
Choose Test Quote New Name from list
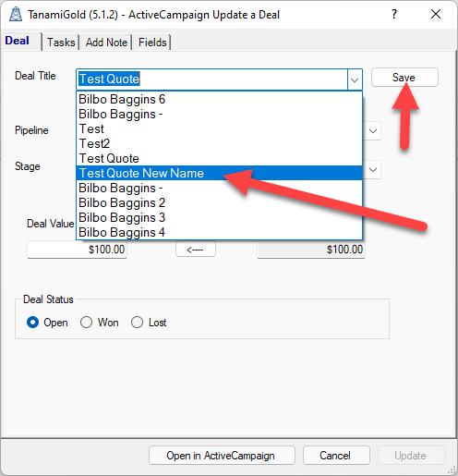point(219,173)
